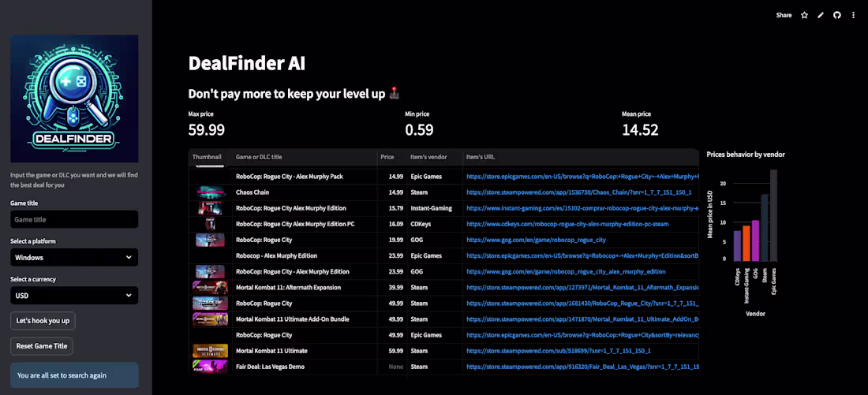Click the purple GOG chart bar
Image resolution: width=868 pixels, height=395 pixels.
pos(756,240)
